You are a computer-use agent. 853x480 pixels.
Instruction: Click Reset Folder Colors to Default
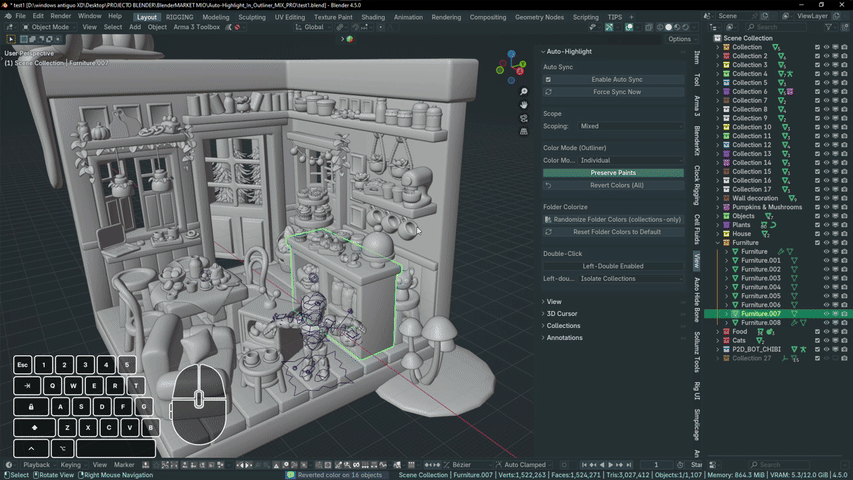[613, 232]
